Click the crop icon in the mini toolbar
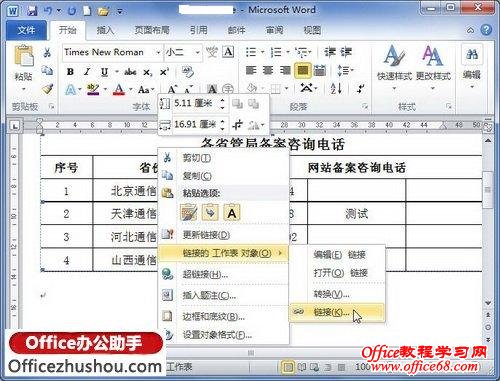The width and height of the screenshot is (500, 381). click(237, 125)
